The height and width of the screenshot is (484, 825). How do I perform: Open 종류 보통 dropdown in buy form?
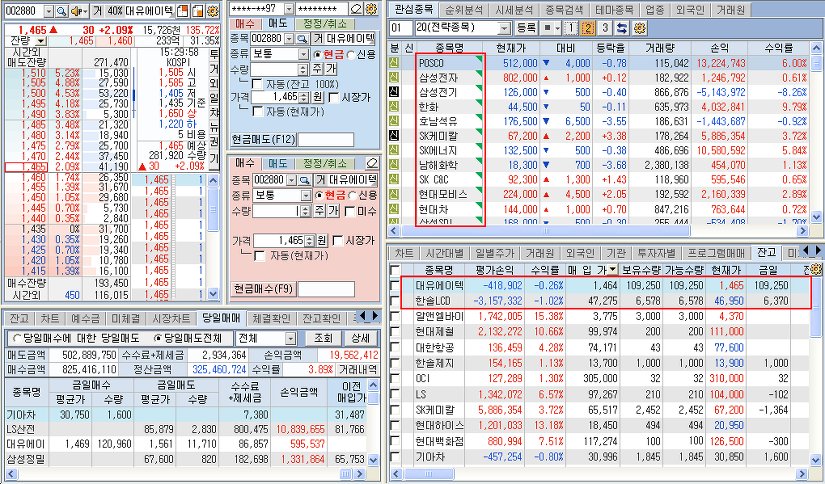[x=306, y=195]
